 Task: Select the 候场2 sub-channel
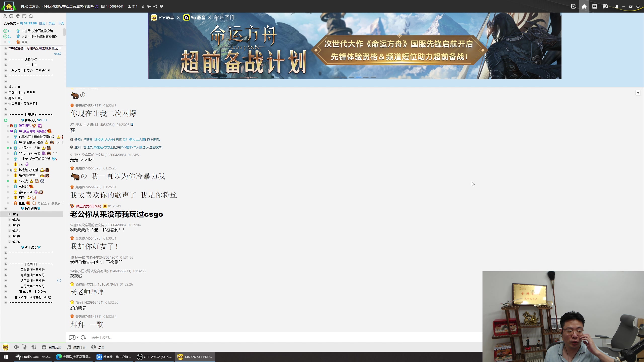[x=16, y=220]
